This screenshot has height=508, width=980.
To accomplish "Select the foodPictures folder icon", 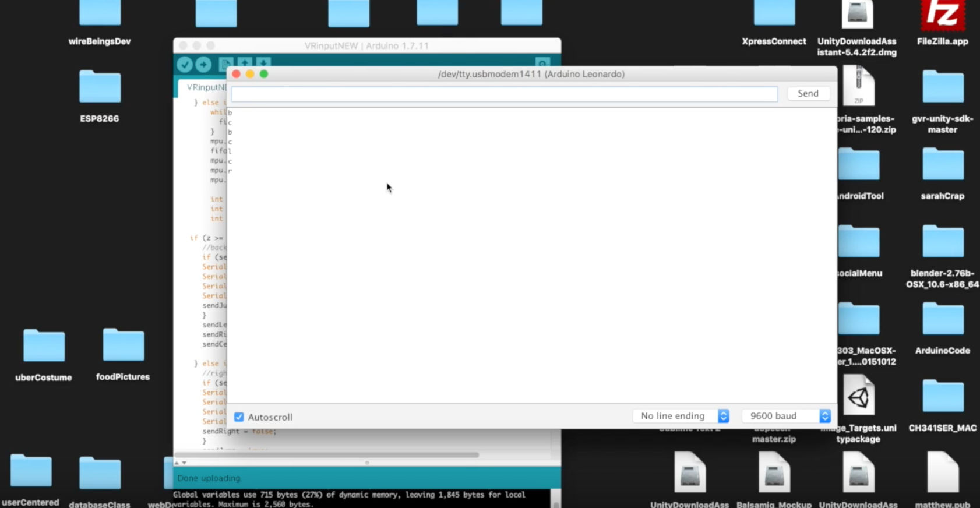I will click(x=123, y=345).
